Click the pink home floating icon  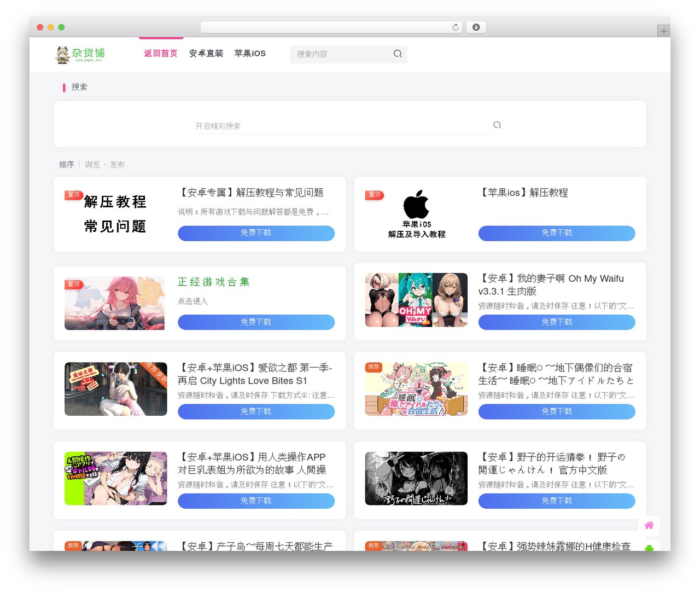pyautogui.click(x=649, y=525)
